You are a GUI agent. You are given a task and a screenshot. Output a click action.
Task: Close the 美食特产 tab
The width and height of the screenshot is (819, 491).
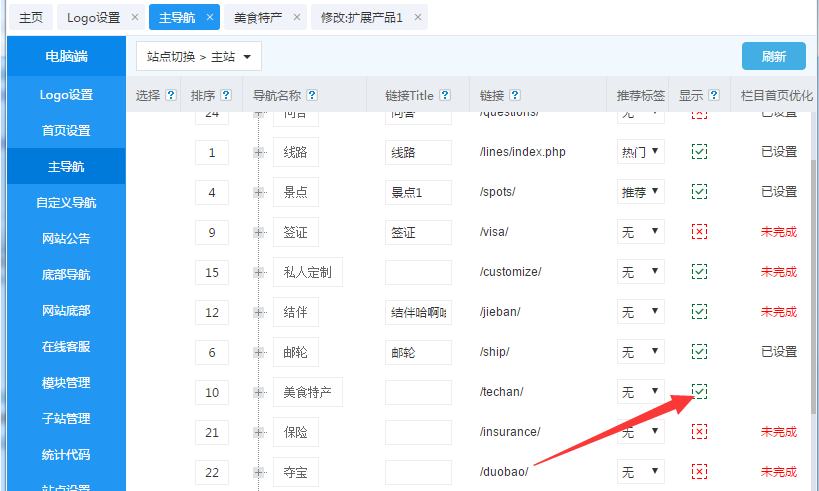tap(298, 18)
